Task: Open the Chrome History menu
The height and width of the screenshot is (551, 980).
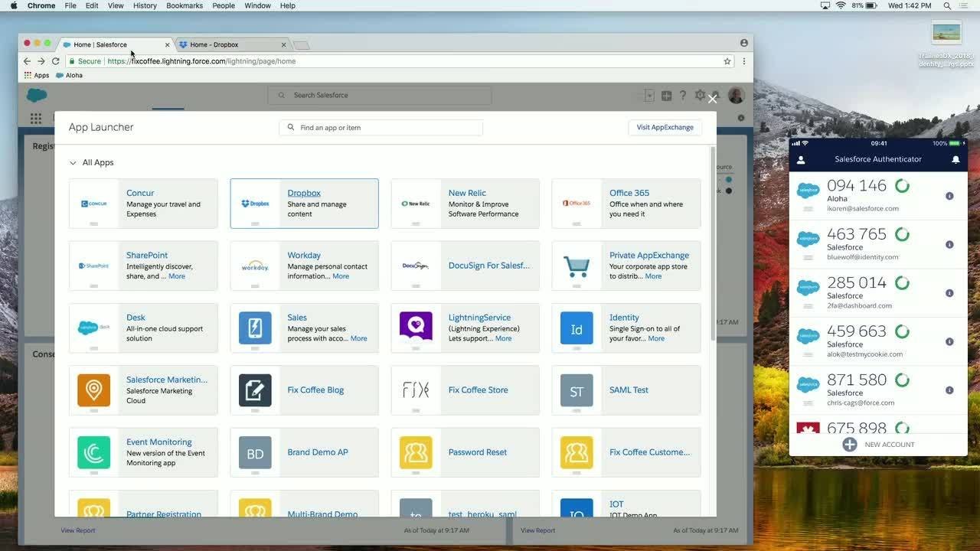Action: pyautogui.click(x=145, y=5)
